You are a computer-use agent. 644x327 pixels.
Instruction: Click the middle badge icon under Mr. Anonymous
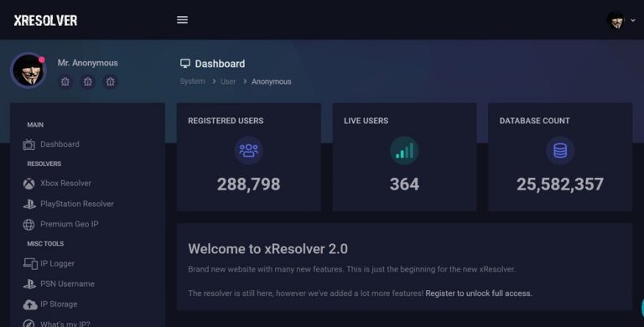pos(88,81)
